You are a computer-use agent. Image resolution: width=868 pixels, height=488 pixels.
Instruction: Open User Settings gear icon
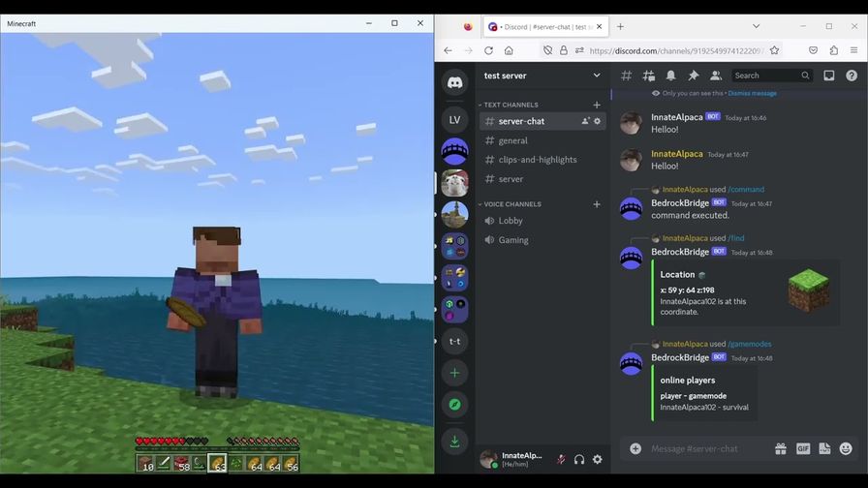(x=598, y=459)
